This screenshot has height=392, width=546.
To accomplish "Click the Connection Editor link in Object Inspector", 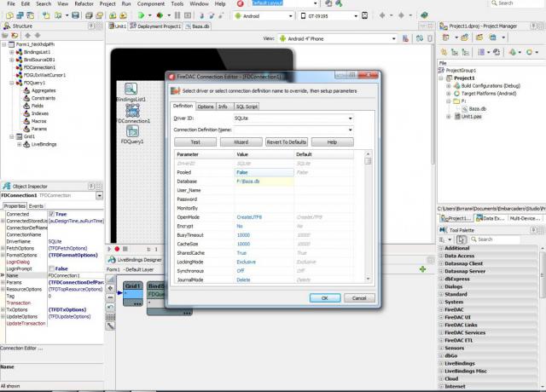I will click(x=21, y=348).
